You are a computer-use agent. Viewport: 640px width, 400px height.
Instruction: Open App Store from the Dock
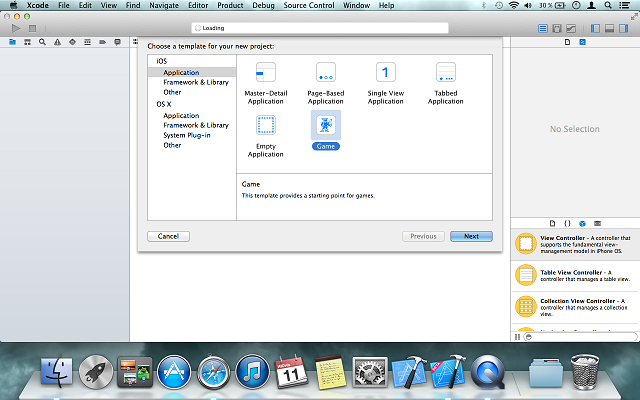[174, 372]
